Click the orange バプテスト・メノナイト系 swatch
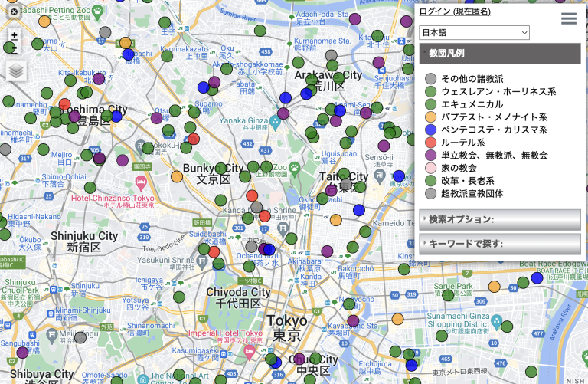This screenshot has width=588, height=384. coord(430,117)
